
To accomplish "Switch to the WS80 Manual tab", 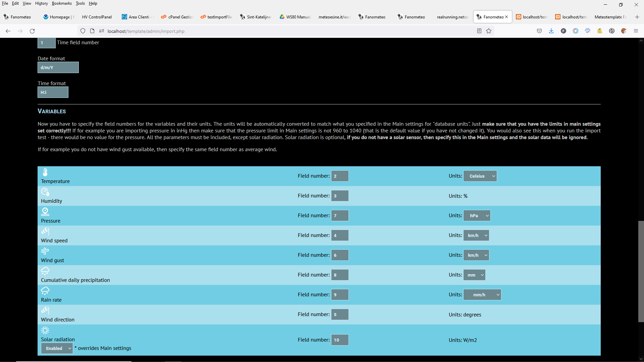I will point(296,17).
